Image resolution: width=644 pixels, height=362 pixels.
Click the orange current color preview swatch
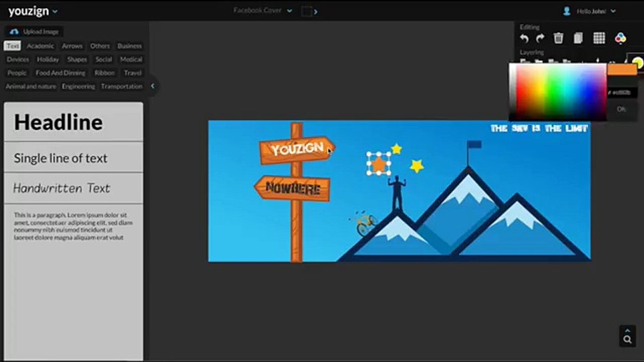click(622, 70)
